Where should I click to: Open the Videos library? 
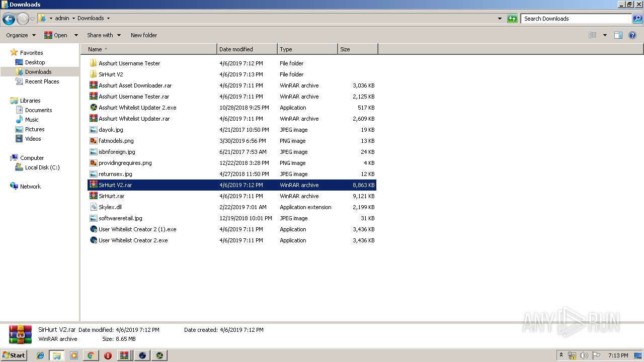tap(33, 139)
